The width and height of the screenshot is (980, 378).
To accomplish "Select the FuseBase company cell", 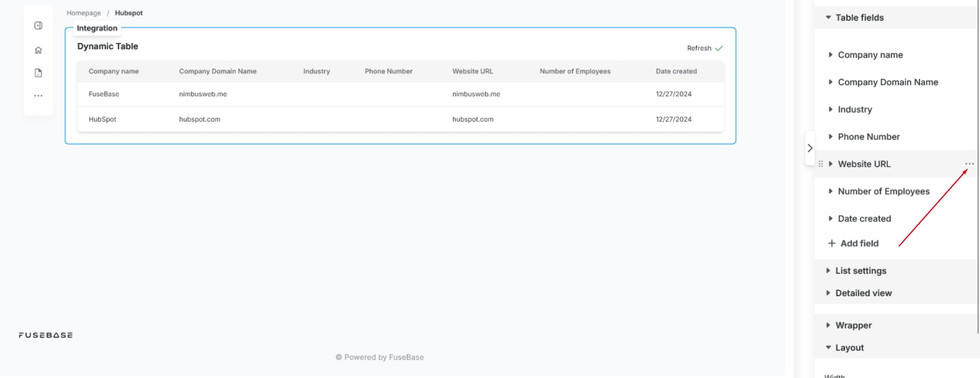I will tap(103, 94).
